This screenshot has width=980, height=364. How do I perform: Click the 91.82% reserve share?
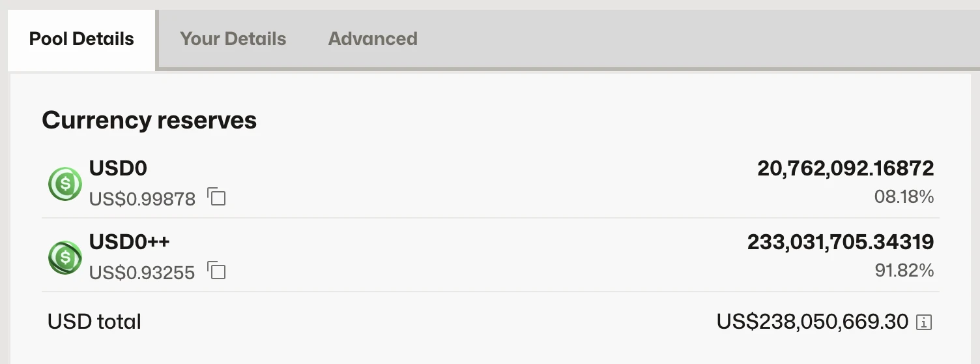coord(904,271)
